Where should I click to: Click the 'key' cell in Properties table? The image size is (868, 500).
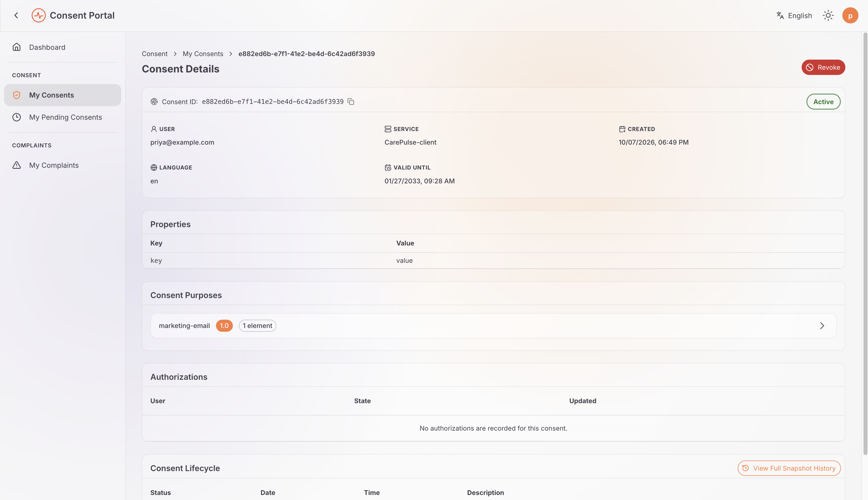[x=156, y=261]
